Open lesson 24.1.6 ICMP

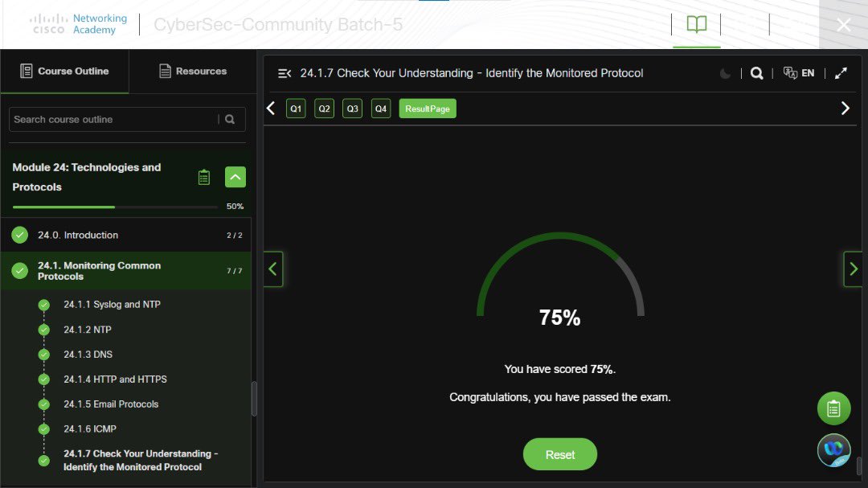90,429
